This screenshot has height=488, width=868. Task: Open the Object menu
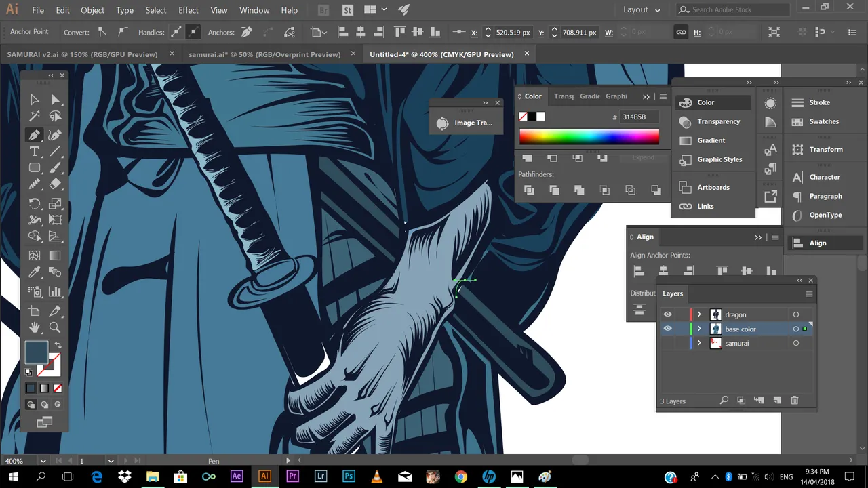tap(93, 10)
